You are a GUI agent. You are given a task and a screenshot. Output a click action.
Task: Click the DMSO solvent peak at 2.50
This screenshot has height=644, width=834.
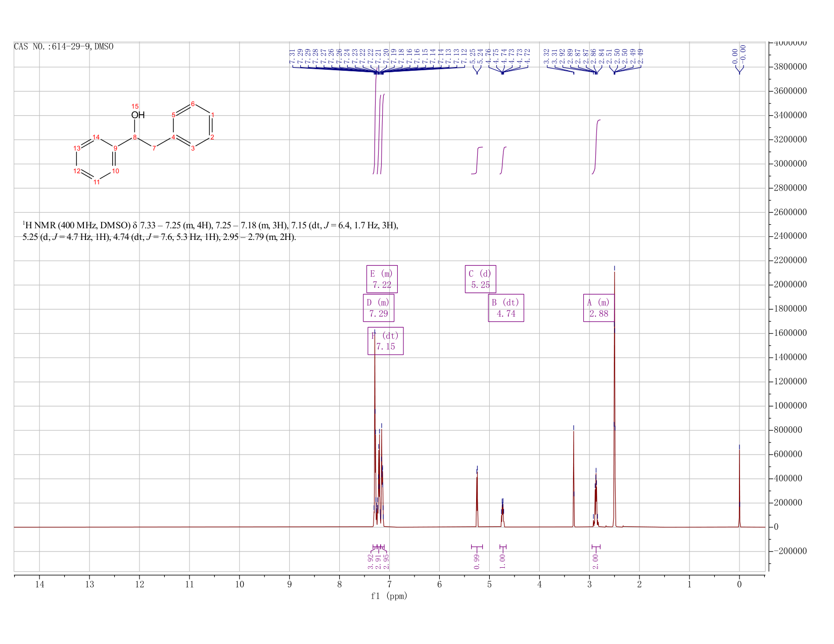[615, 399]
